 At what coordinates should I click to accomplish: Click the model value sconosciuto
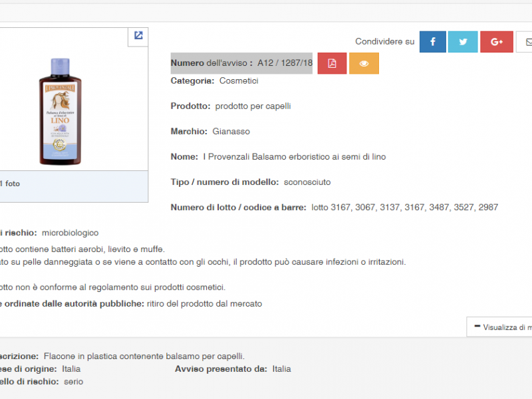coord(307,182)
